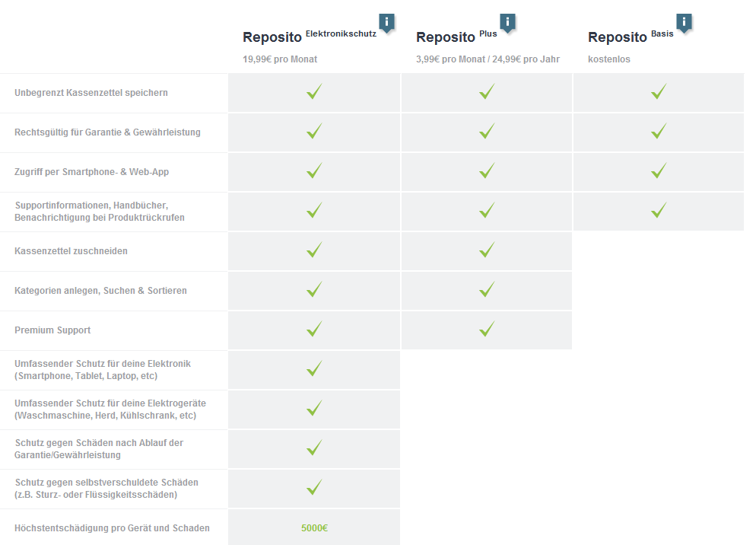Image resolution: width=756 pixels, height=545 pixels.
Task: Click Elektronikschutz checkmark for Premium Support
Action: (314, 330)
